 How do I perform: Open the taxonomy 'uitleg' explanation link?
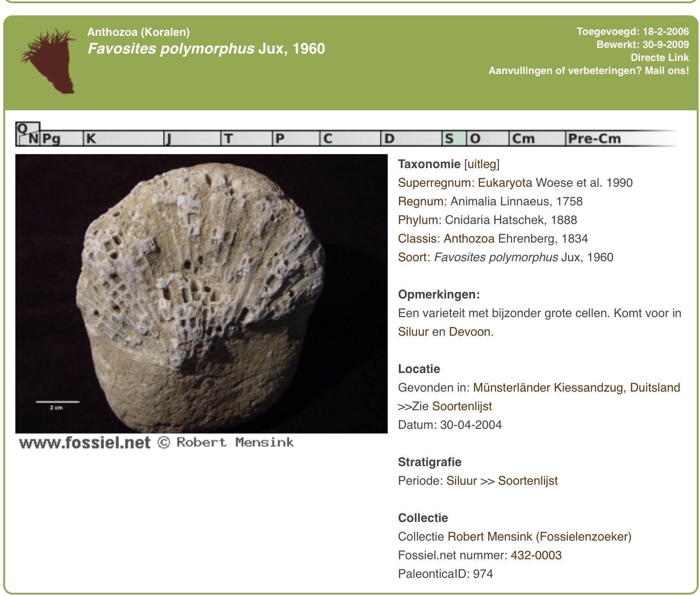482,164
